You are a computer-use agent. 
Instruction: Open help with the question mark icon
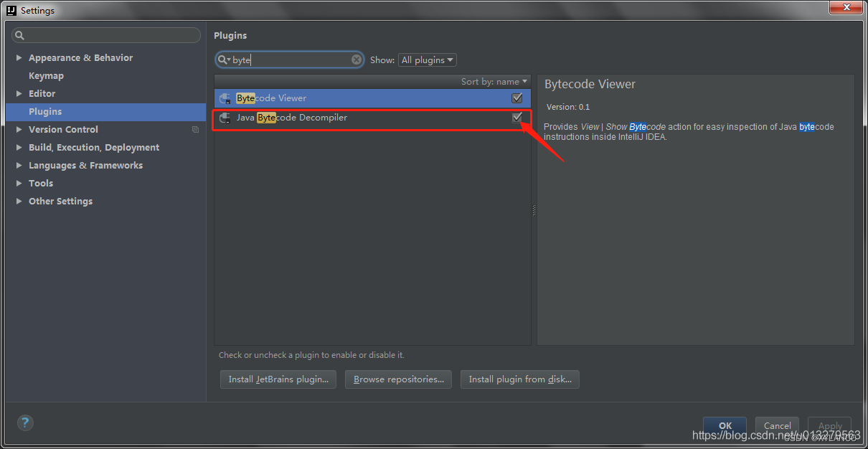[25, 423]
